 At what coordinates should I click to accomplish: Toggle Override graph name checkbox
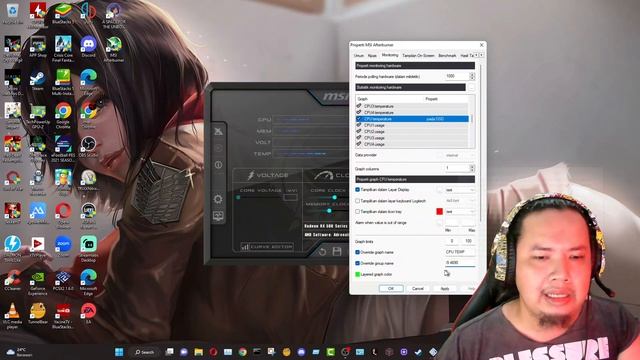(358, 252)
